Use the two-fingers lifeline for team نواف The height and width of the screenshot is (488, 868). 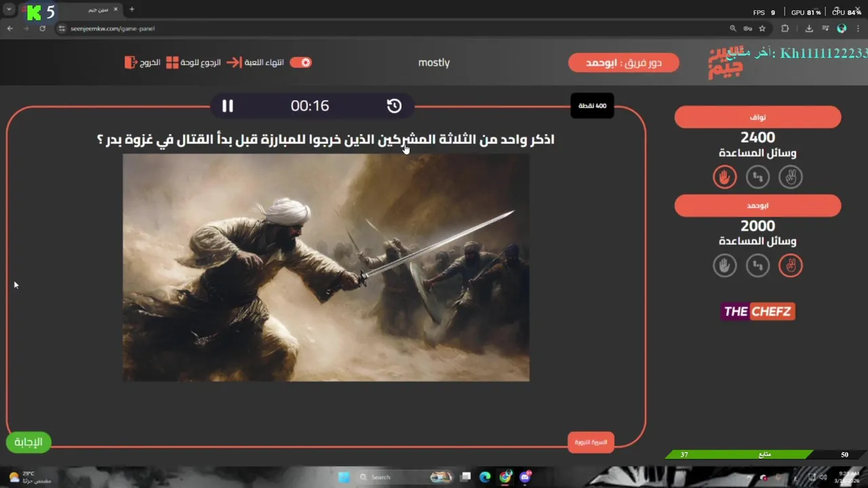pos(791,177)
